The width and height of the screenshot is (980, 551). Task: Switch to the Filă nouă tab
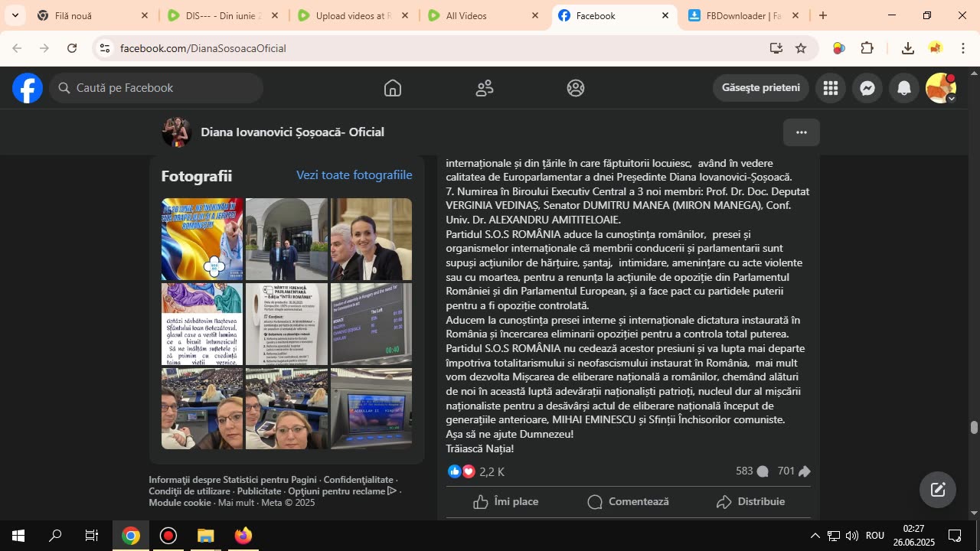point(93,15)
